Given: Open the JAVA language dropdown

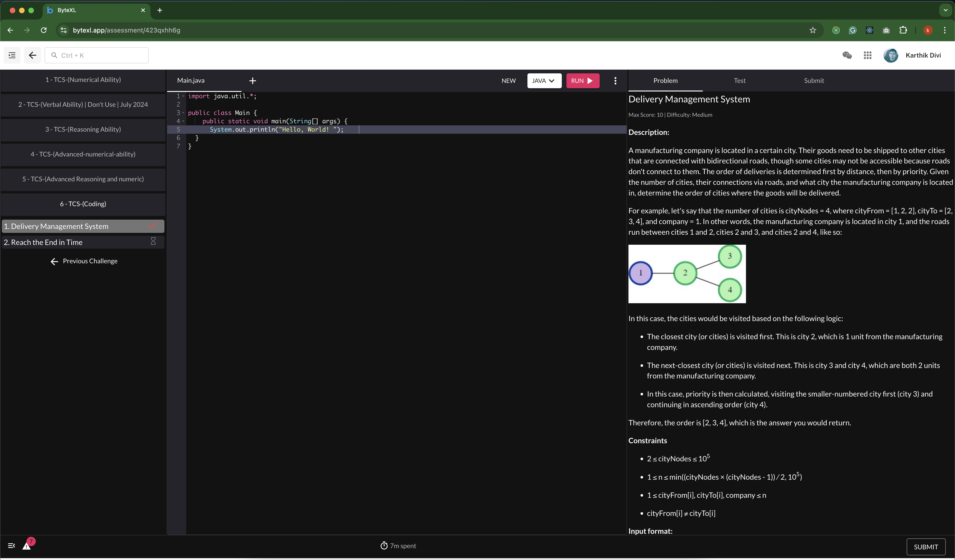Looking at the screenshot, I should click(x=544, y=81).
